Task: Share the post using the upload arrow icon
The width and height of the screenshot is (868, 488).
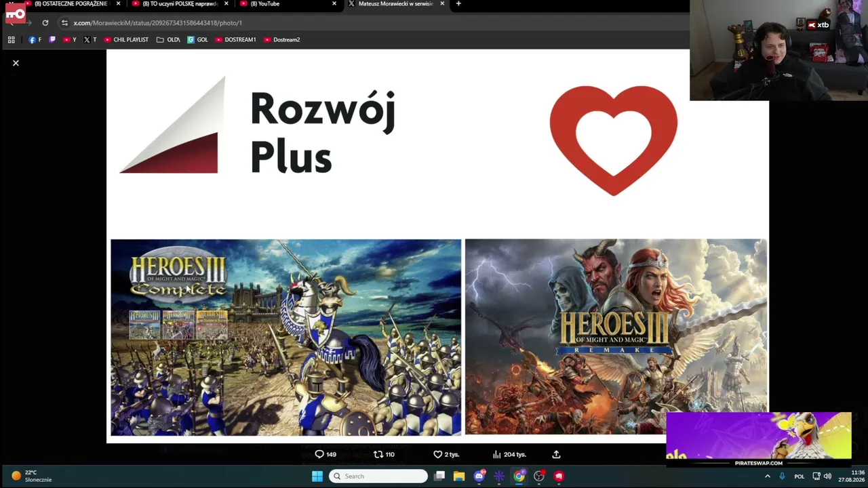Action: pos(556,454)
